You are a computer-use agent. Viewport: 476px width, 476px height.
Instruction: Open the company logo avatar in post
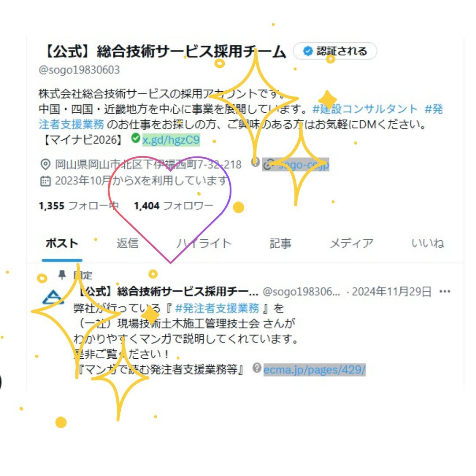pos(53,297)
